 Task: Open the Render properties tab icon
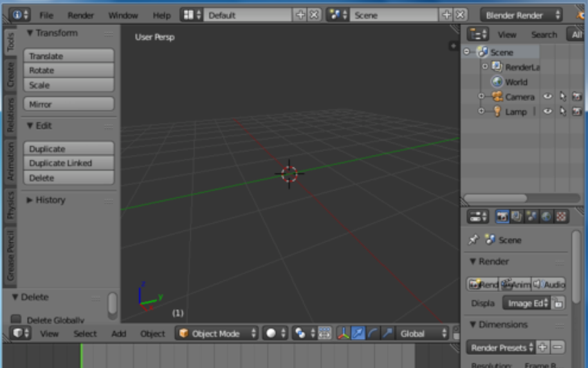tap(503, 217)
